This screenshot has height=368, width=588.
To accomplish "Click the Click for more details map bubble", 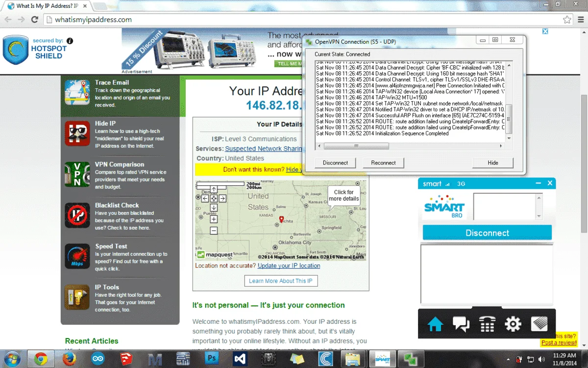I will click(x=343, y=196).
